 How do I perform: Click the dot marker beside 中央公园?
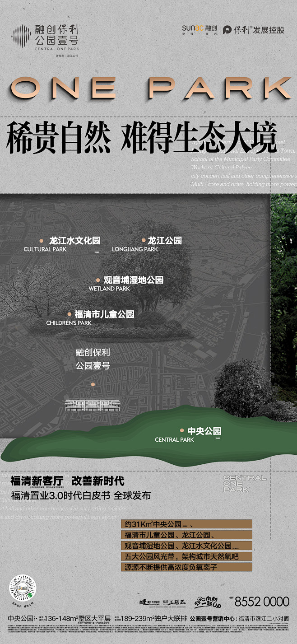[x=182, y=431]
